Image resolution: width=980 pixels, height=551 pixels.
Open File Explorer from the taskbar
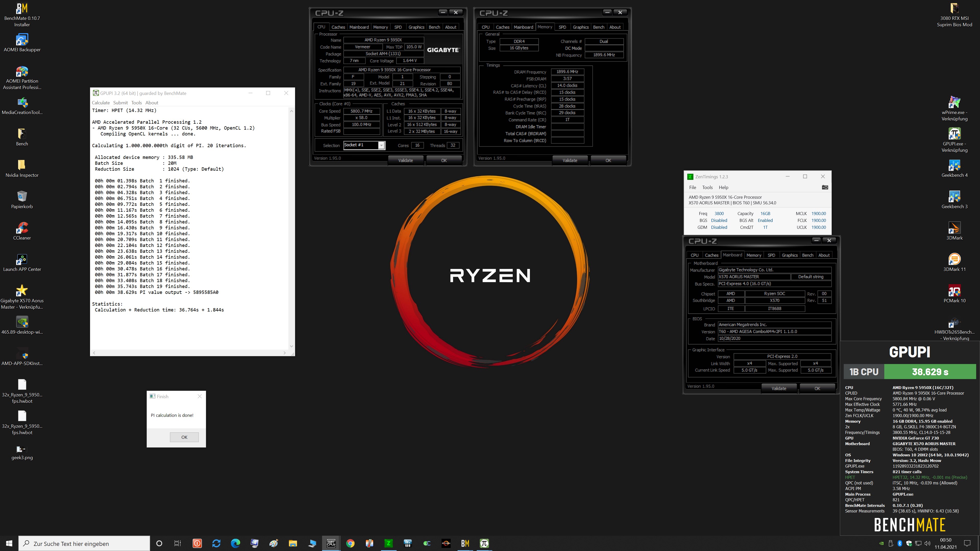point(292,543)
